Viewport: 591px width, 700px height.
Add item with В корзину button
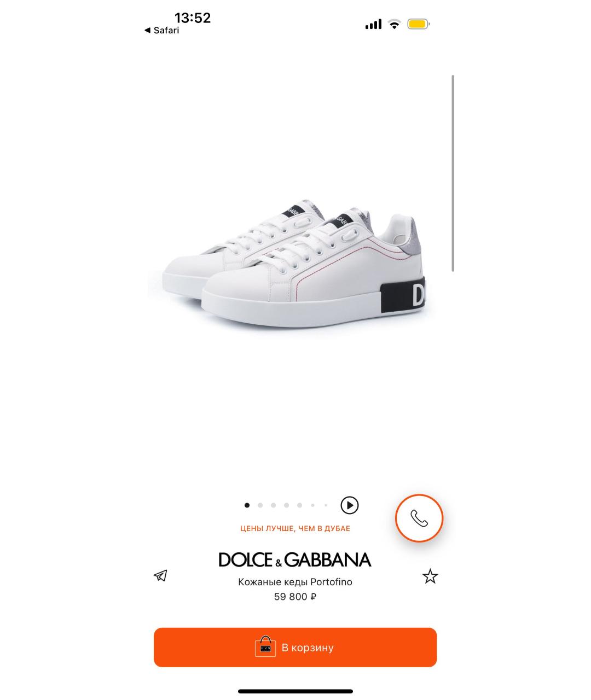pyautogui.click(x=296, y=647)
